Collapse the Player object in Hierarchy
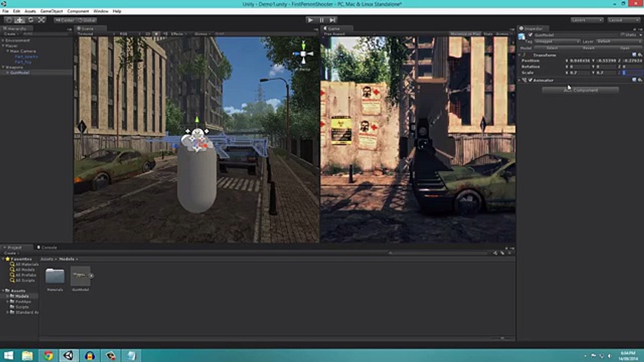The height and width of the screenshot is (362, 644). 3,46
